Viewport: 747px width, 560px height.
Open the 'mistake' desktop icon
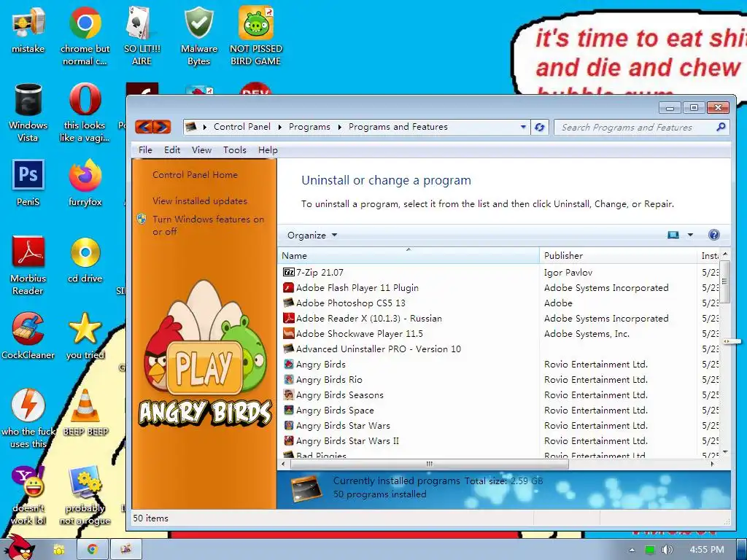pyautogui.click(x=28, y=30)
